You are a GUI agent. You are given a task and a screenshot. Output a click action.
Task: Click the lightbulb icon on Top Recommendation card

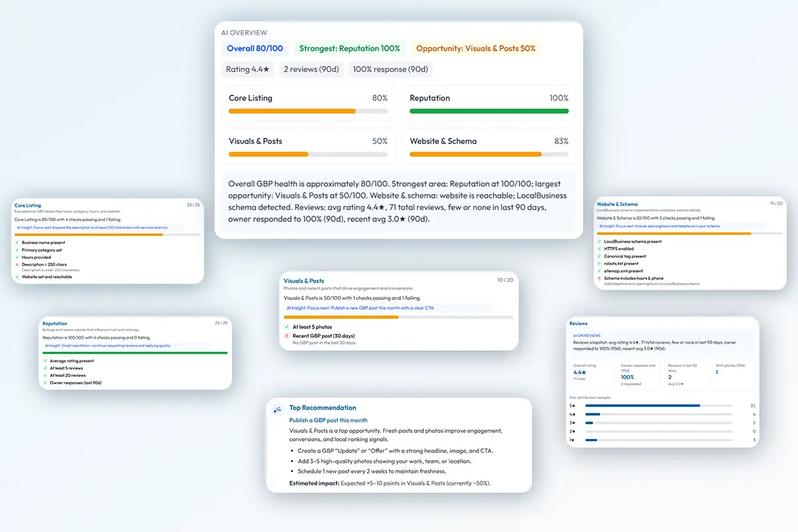click(277, 410)
